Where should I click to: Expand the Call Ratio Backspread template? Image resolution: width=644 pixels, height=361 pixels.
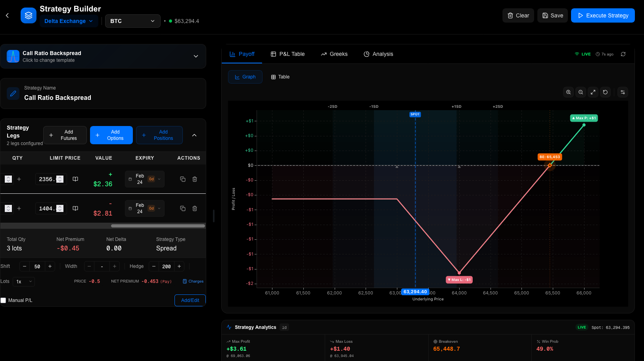click(x=195, y=56)
